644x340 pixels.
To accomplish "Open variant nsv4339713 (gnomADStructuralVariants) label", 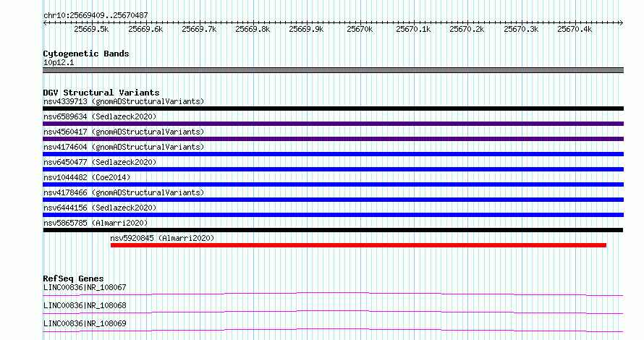I will [124, 101].
